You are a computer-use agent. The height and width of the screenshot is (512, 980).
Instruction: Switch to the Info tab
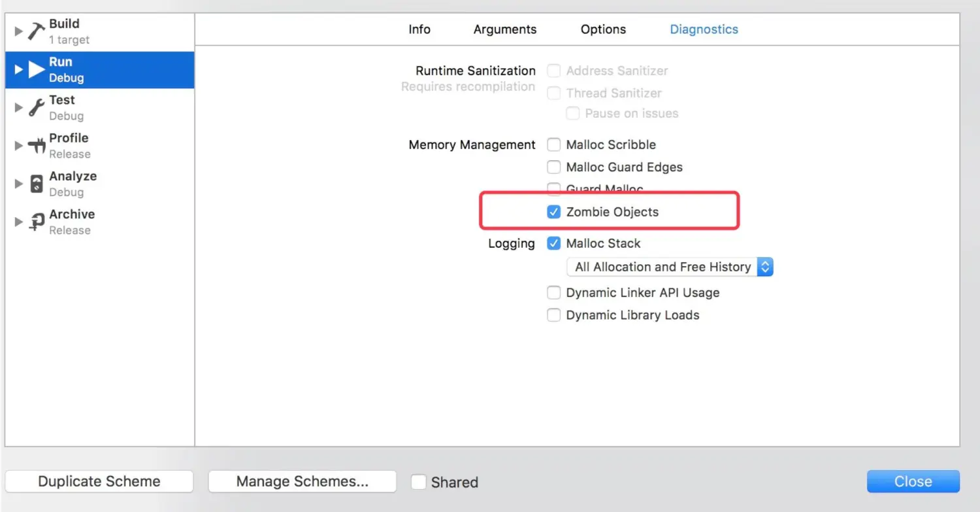tap(419, 29)
